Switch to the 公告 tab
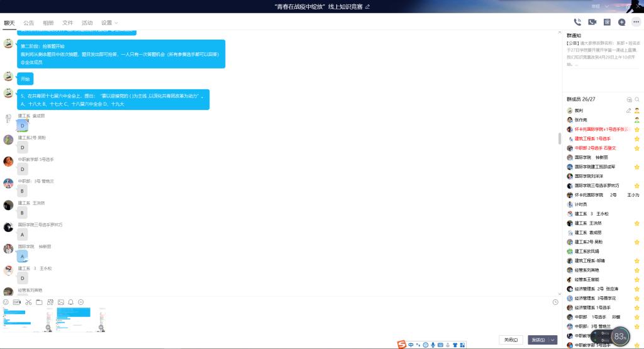 point(29,23)
